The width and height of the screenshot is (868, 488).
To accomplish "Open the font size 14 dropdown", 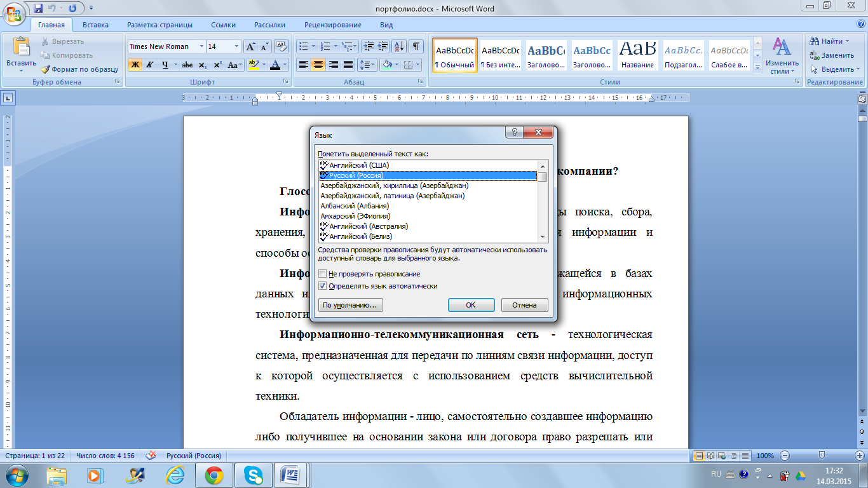I will pyautogui.click(x=236, y=46).
